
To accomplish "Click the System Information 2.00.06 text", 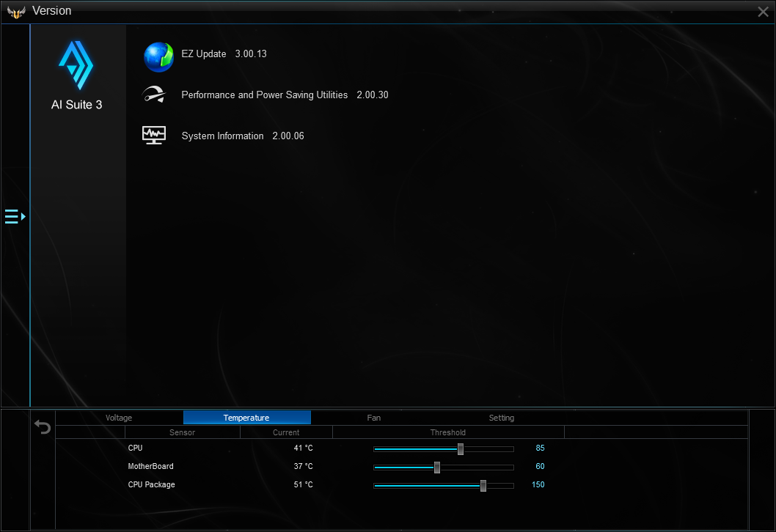I will click(x=243, y=136).
